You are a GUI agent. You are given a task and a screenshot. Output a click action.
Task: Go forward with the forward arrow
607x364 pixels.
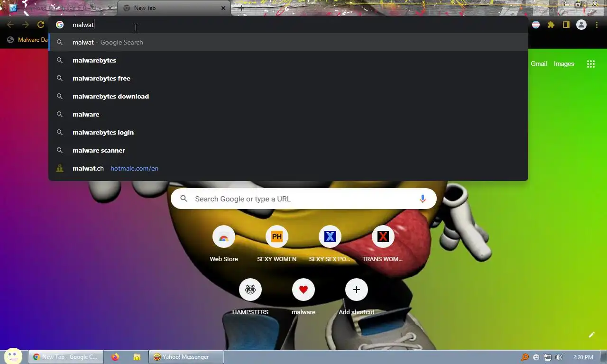point(26,25)
